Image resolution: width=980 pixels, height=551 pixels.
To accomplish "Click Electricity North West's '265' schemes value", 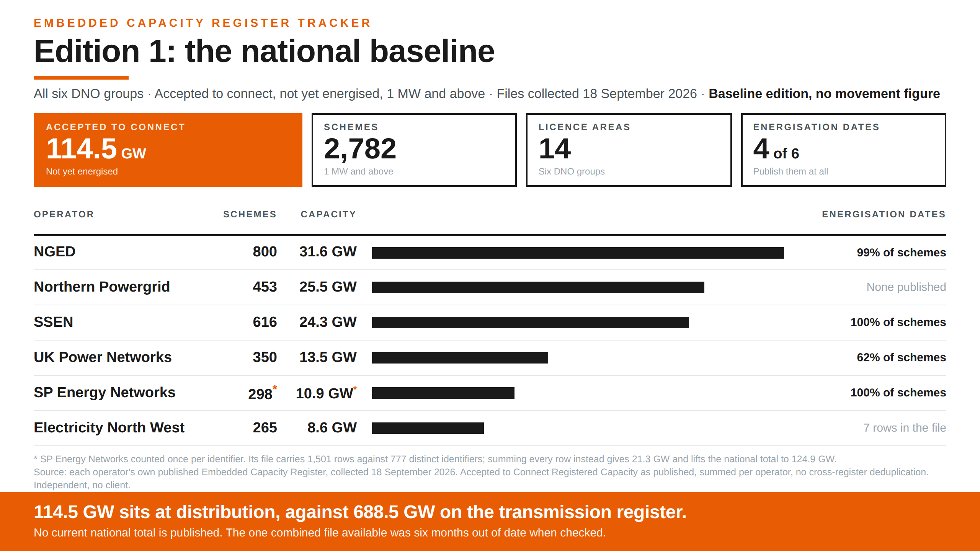I will pos(265,428).
